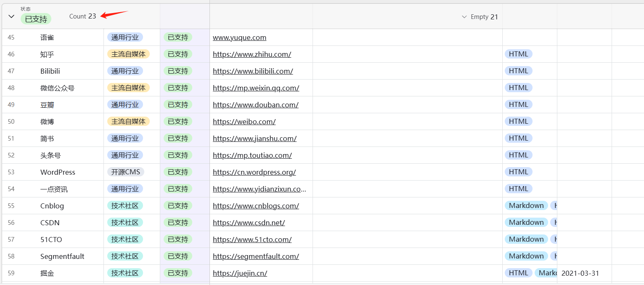Click the Count 23 summary
The image size is (644, 285).
pyautogui.click(x=83, y=16)
